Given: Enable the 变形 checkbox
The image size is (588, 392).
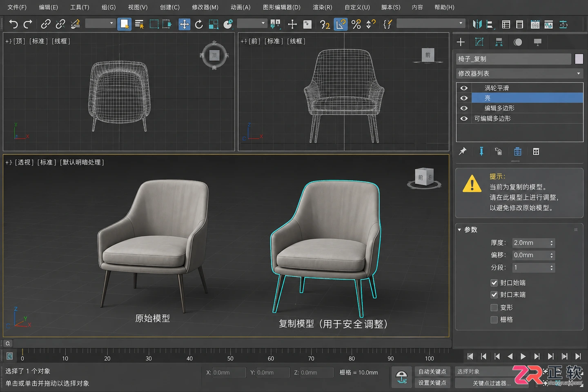Looking at the screenshot, I should 494,307.
